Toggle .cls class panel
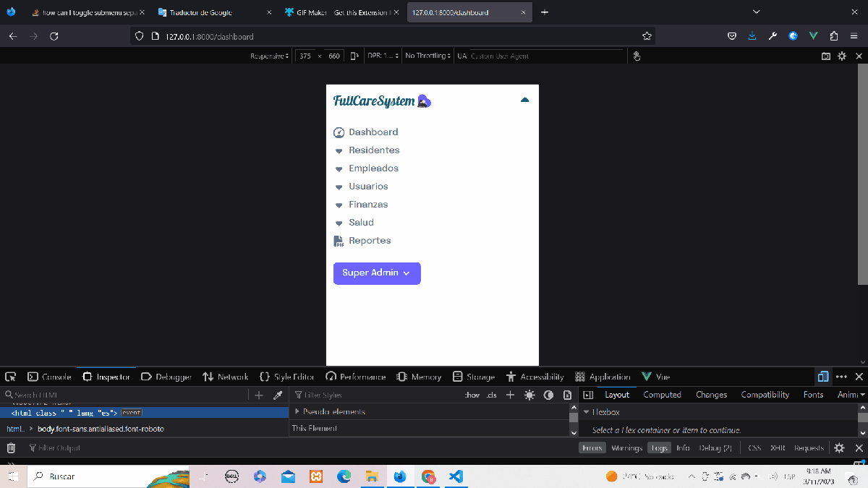 [x=492, y=395]
